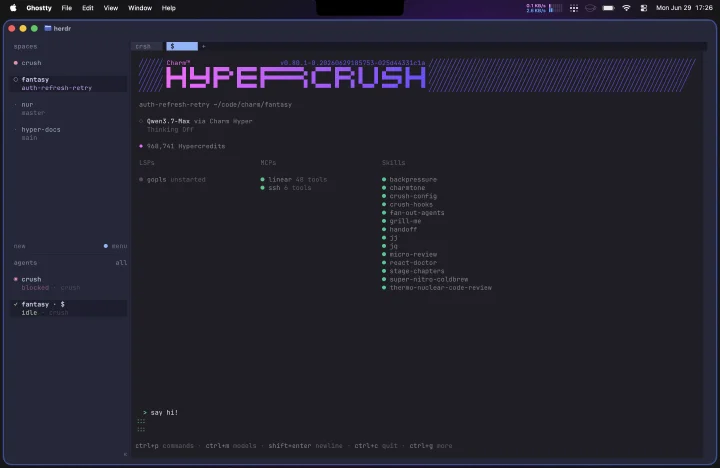Click the linear MCP entry
Image resolution: width=720 pixels, height=468 pixels.
point(294,180)
